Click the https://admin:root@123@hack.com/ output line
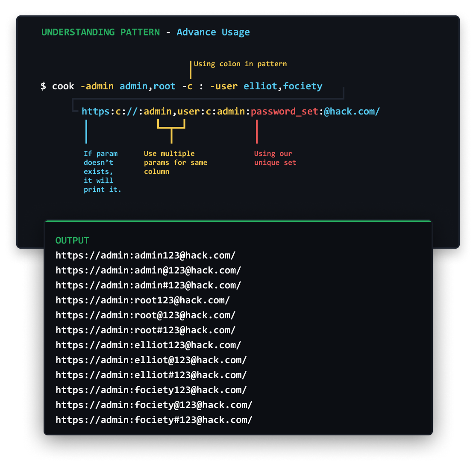Screen dimensions: 476x467 (x=145, y=315)
